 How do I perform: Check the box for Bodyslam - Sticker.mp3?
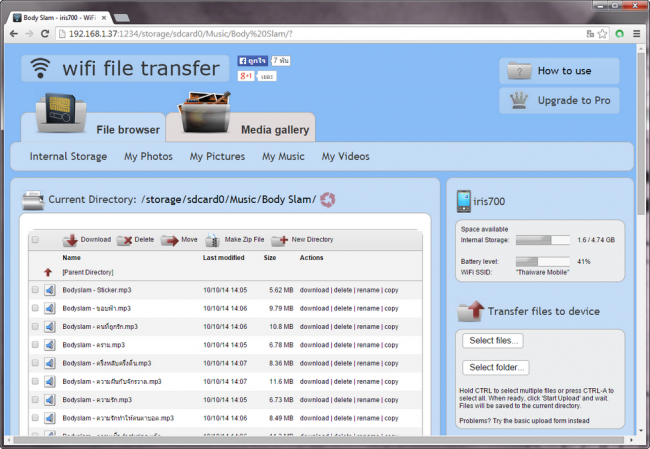point(35,290)
